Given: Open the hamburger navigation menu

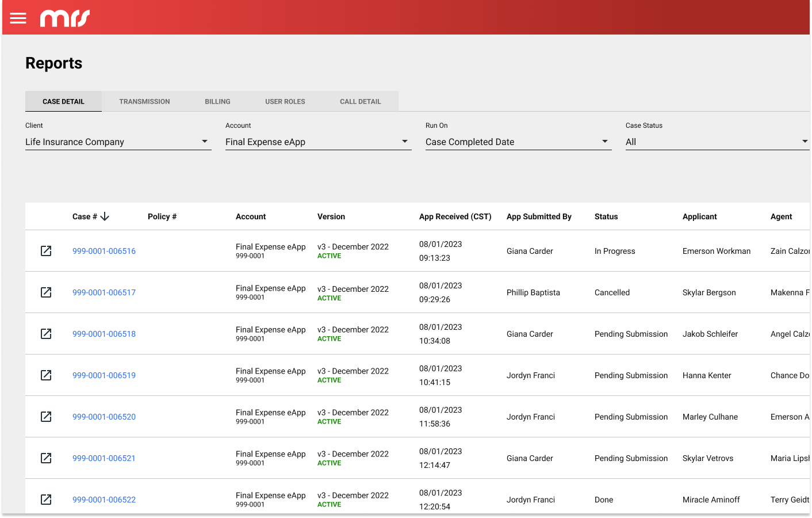Looking at the screenshot, I should coord(18,17).
